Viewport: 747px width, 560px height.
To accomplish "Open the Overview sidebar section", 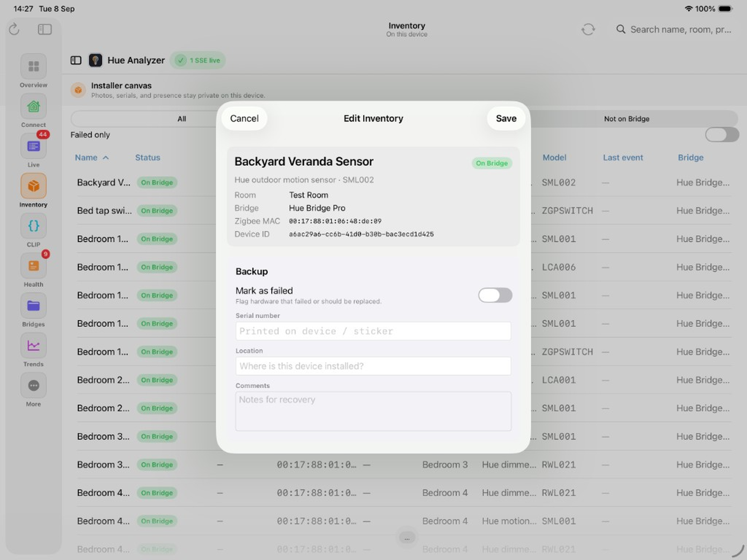I will click(x=33, y=66).
